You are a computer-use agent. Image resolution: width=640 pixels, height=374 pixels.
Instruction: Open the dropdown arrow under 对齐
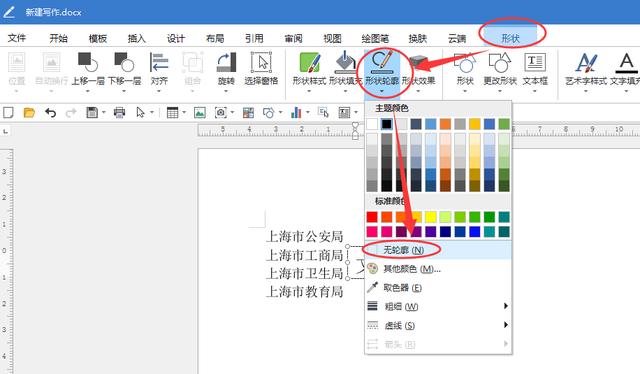pyautogui.click(x=159, y=91)
